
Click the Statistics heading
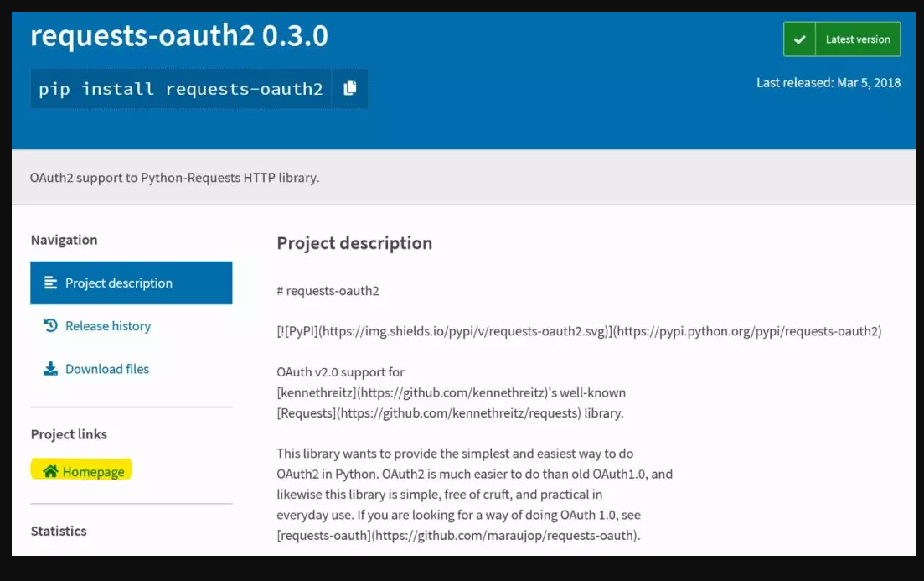59,531
